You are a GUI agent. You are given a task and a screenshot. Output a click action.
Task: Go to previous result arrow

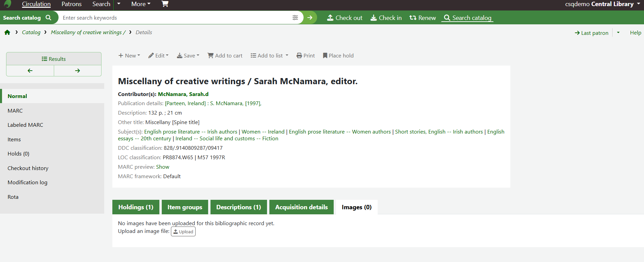[30, 71]
